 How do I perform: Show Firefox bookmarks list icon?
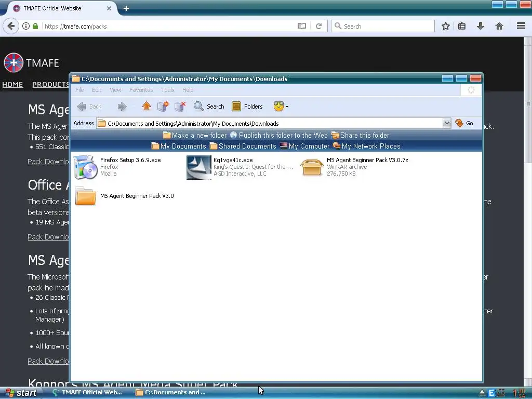click(x=462, y=26)
